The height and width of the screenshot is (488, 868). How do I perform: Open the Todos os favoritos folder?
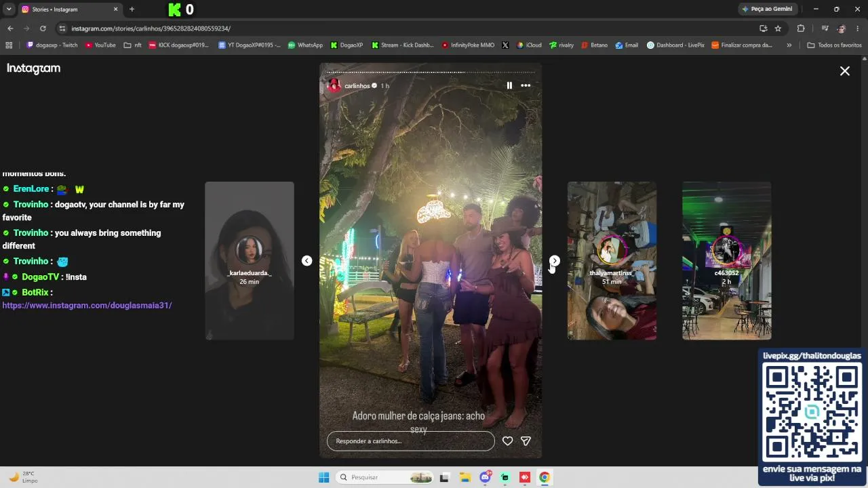pyautogui.click(x=835, y=45)
